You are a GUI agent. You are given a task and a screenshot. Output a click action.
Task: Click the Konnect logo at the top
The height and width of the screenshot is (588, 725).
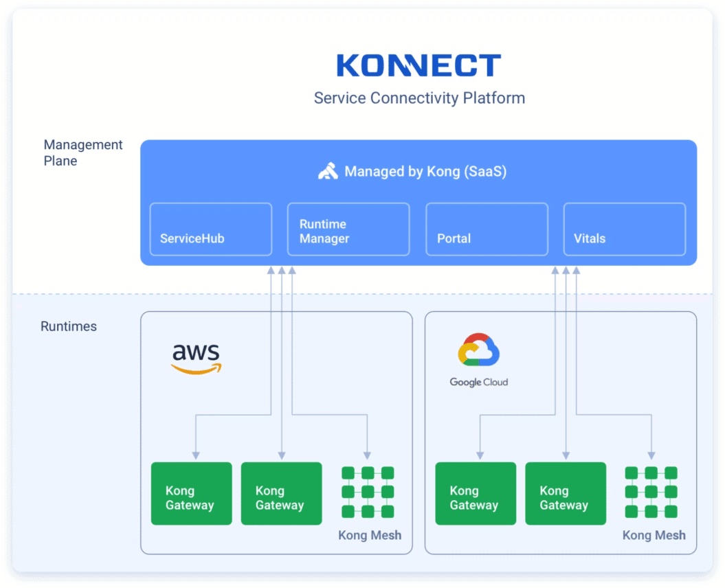coord(419,66)
